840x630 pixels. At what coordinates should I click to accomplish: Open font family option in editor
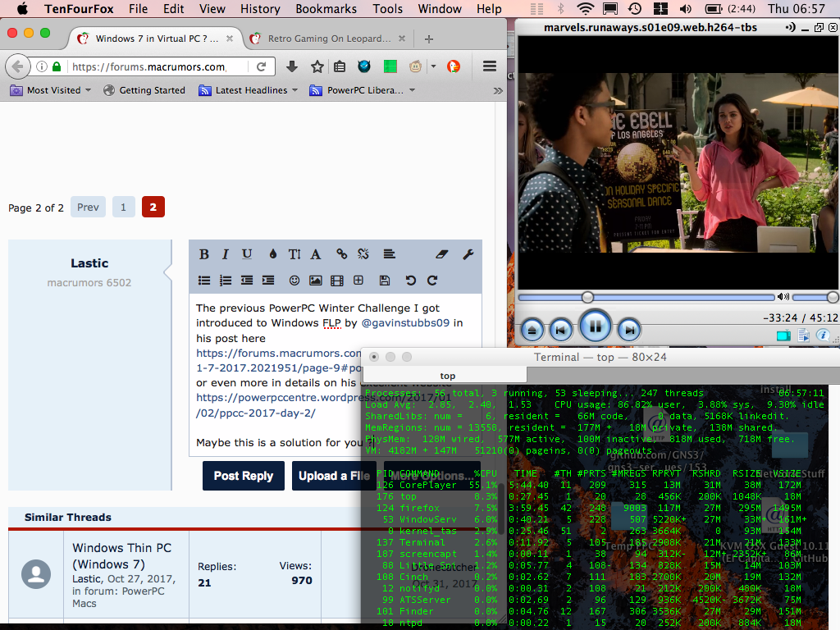coord(316,254)
